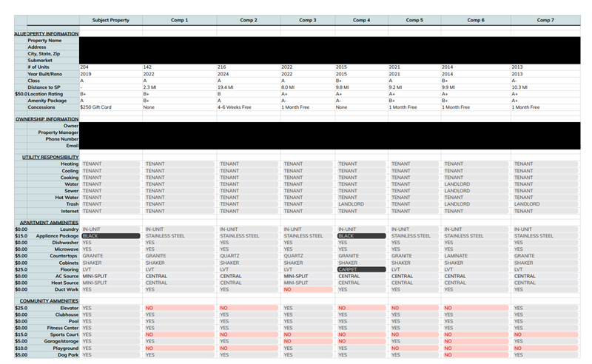The image size is (592, 364).
Task: Select the Comp 7 column header
Action: pyautogui.click(x=545, y=20)
